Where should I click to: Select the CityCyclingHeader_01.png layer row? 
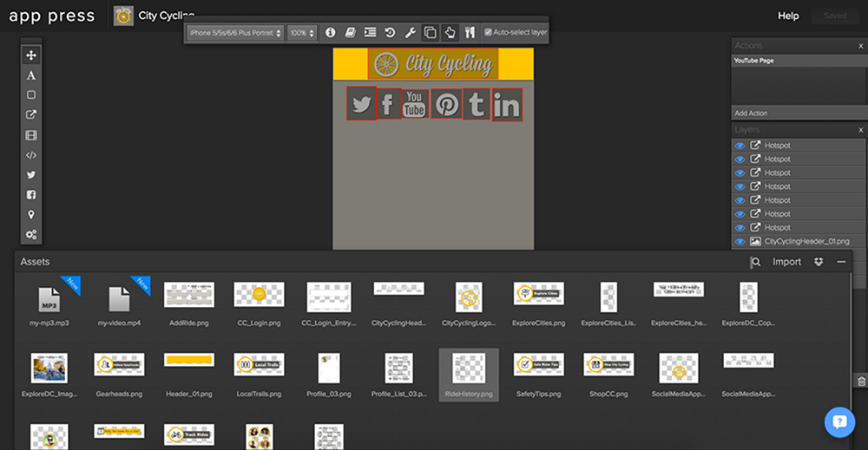tap(799, 242)
